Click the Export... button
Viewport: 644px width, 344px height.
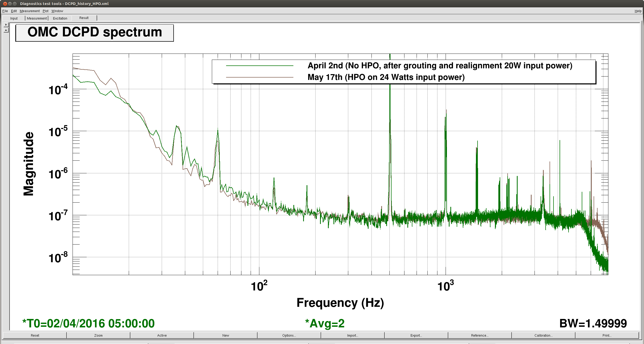(x=416, y=335)
